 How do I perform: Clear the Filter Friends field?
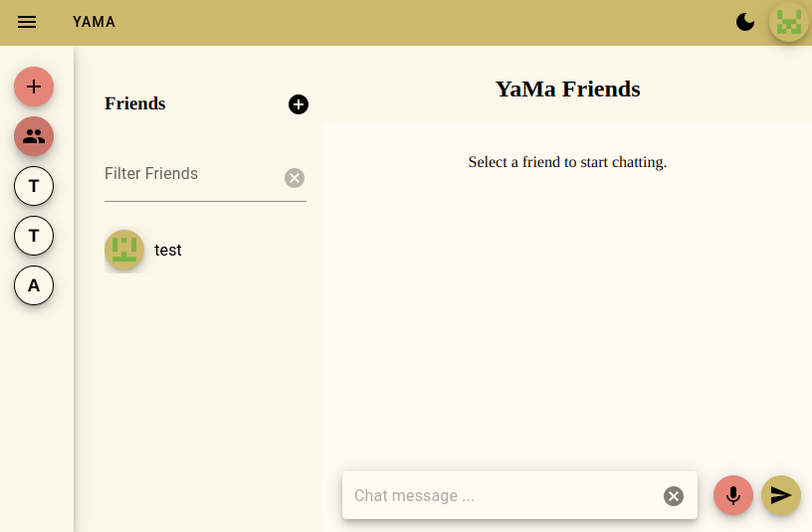coord(295,178)
